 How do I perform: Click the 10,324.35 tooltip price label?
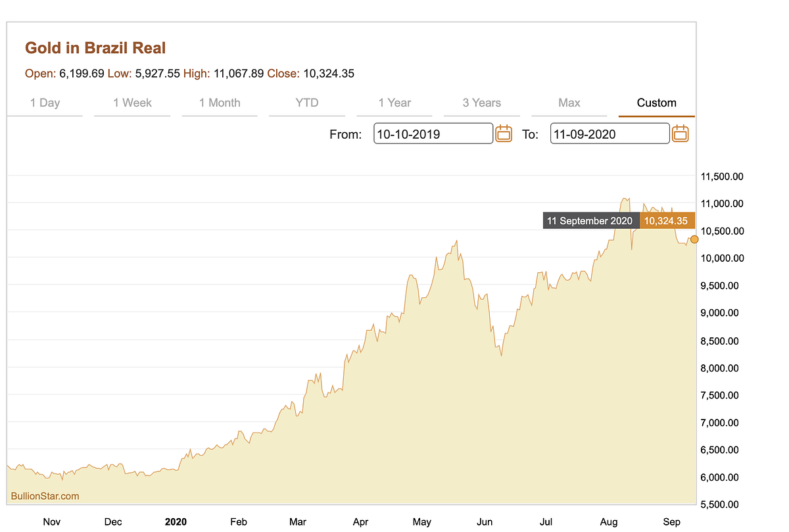667,220
